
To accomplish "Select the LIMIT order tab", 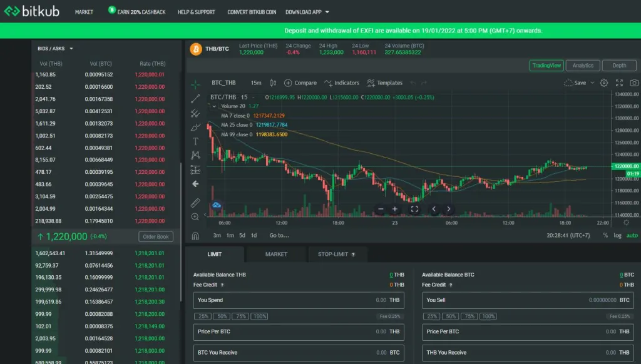I will tap(215, 254).
